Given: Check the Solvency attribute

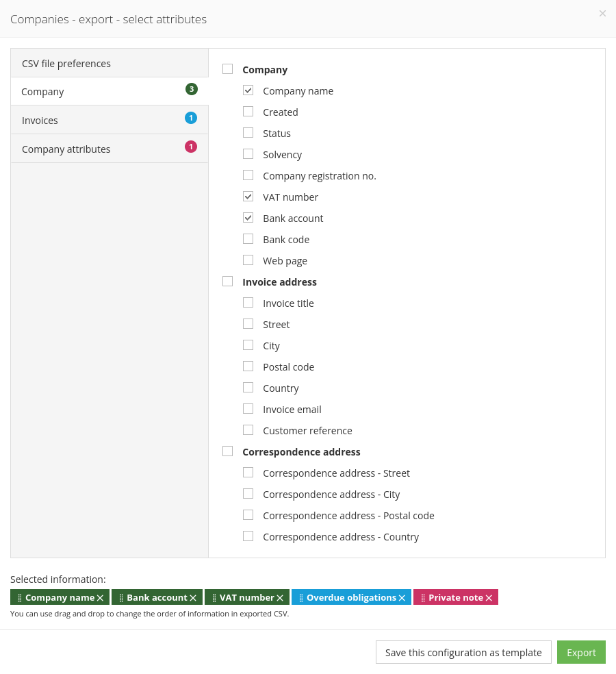Looking at the screenshot, I should 248,153.
